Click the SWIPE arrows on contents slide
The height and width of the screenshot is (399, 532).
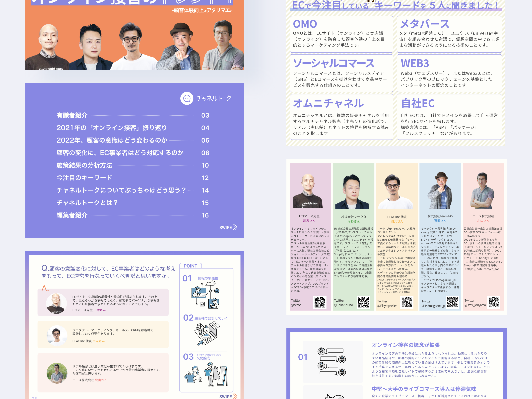(235, 227)
